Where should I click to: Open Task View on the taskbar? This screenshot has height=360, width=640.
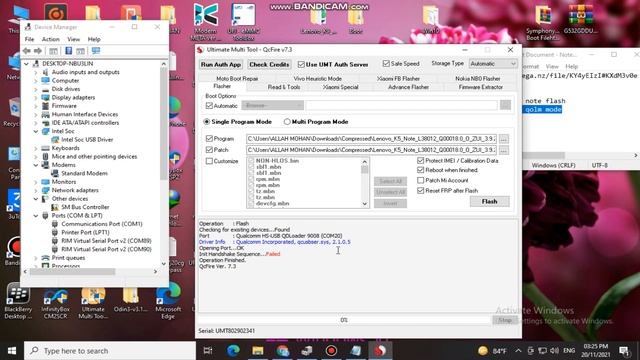(x=208, y=351)
